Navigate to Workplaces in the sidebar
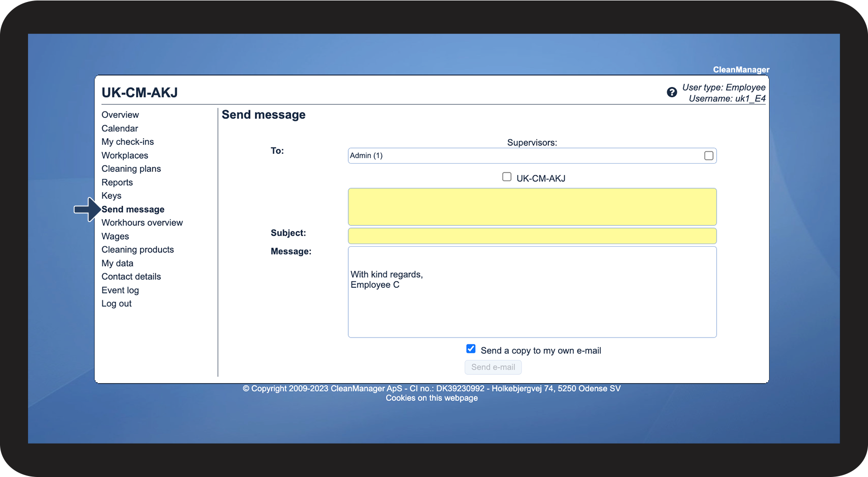868x477 pixels. 124,156
